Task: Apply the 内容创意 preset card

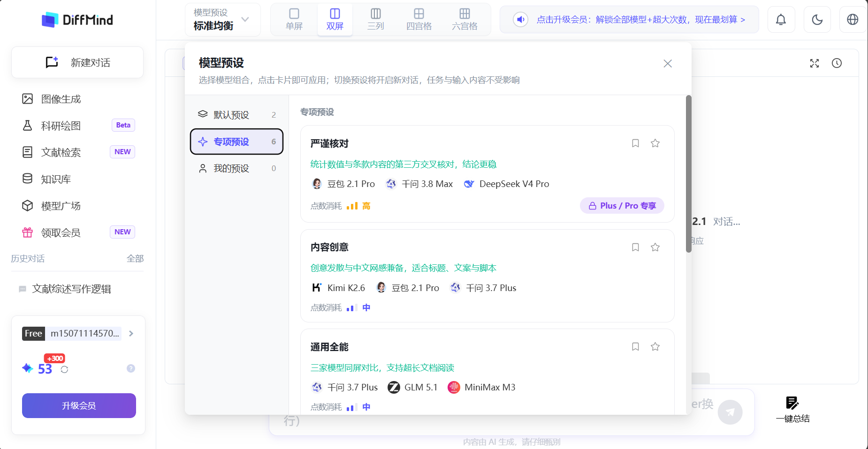Action: tap(487, 276)
